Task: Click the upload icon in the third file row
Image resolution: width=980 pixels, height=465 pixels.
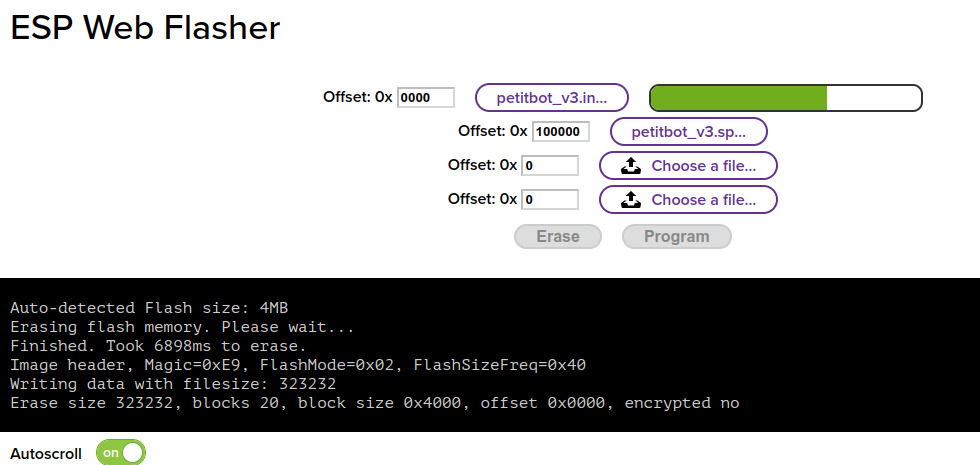Action: [x=631, y=166]
